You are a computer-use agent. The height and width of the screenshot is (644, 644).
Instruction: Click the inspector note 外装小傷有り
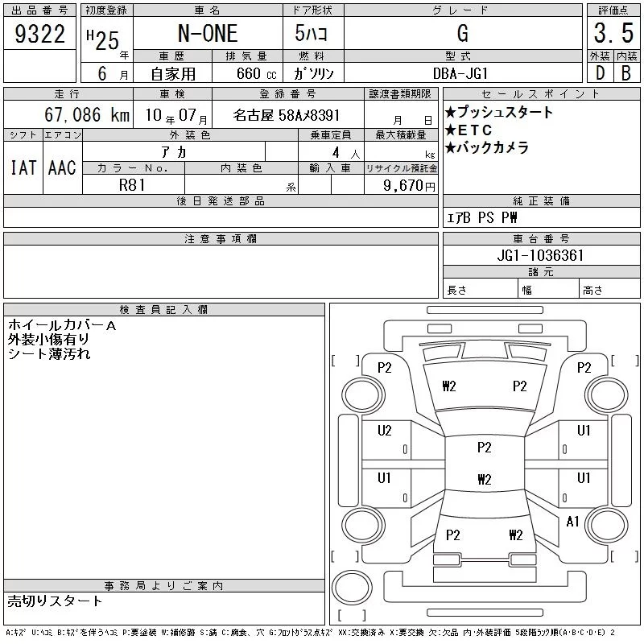48,339
